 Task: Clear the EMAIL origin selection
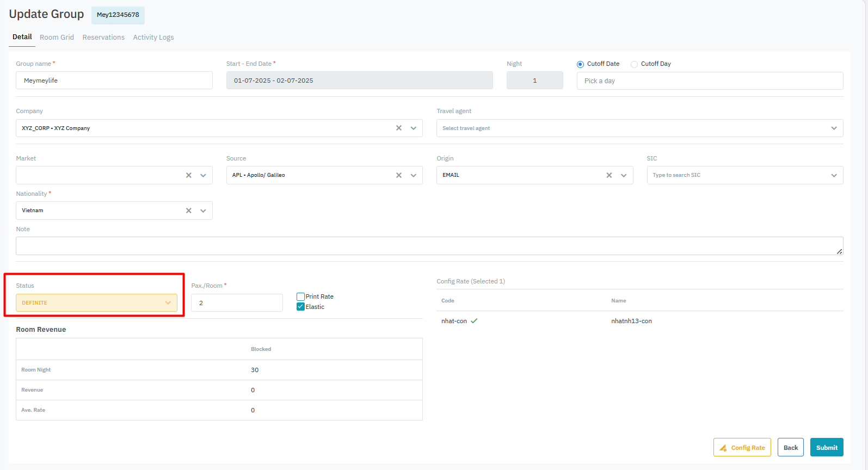pyautogui.click(x=609, y=175)
